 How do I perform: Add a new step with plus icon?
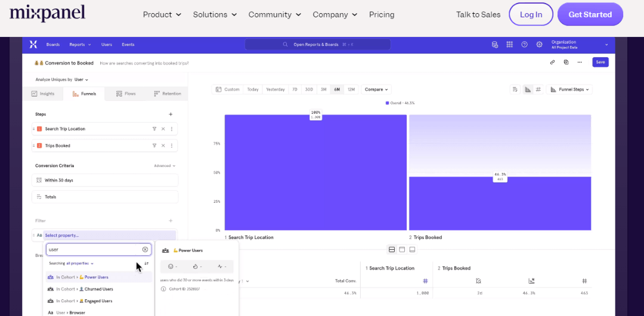(x=171, y=114)
